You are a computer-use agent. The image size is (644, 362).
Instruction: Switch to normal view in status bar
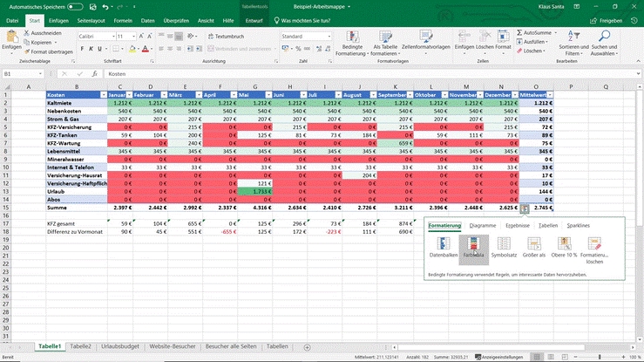click(537, 357)
